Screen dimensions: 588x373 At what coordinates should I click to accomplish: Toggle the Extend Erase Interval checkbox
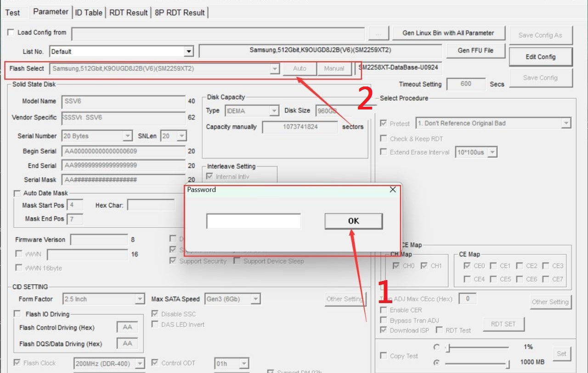pyautogui.click(x=383, y=152)
